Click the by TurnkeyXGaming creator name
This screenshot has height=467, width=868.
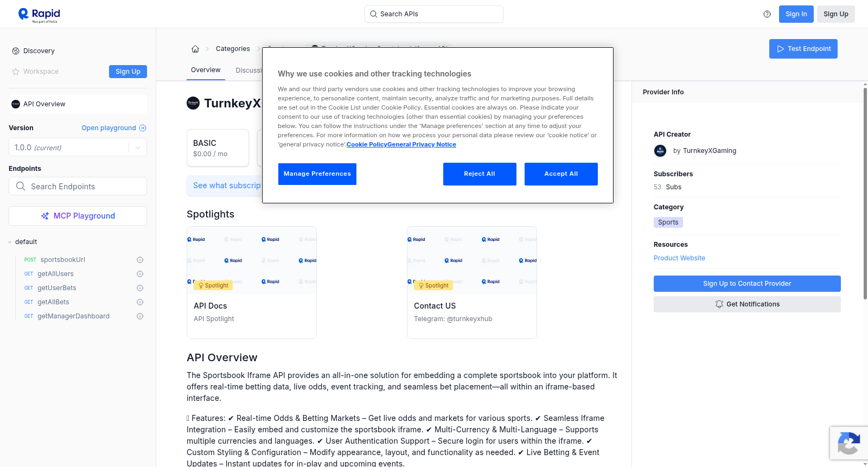click(x=705, y=151)
